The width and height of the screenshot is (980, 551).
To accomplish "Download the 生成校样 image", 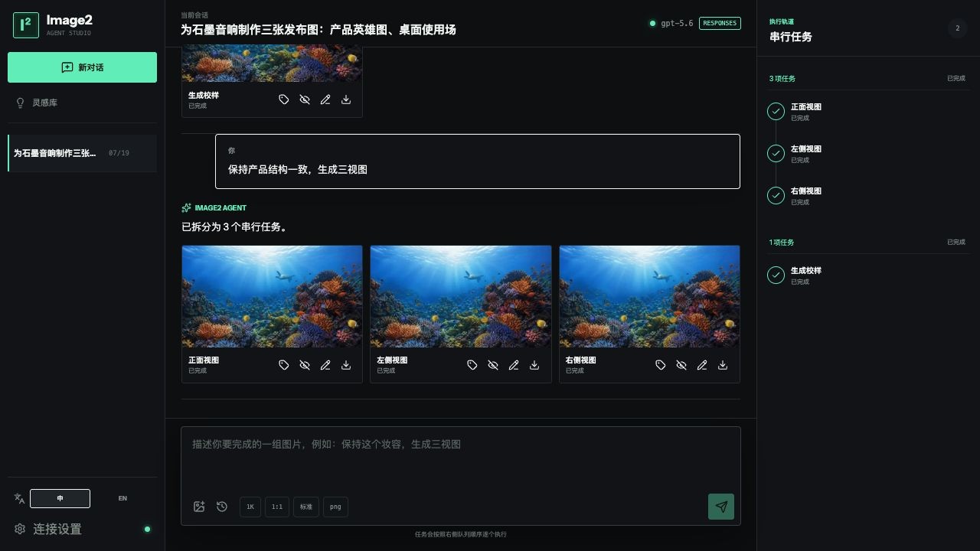I will (346, 99).
